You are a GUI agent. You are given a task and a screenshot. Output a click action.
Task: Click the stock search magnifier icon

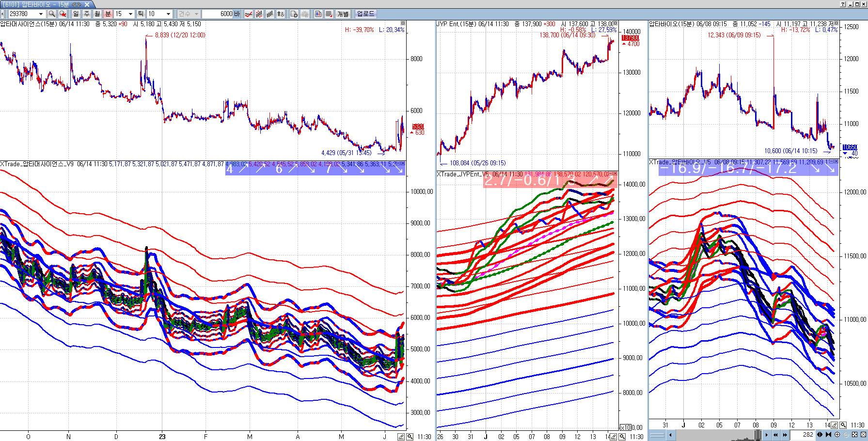coord(52,14)
